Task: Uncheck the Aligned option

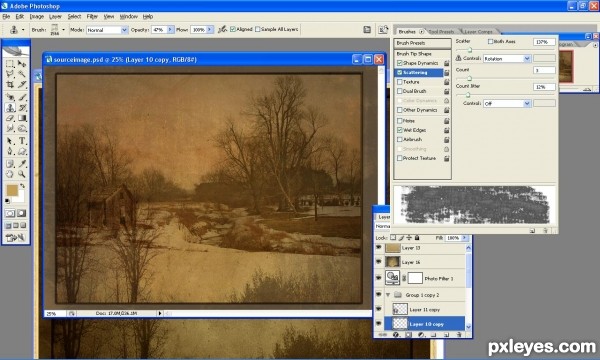Action: coord(233,29)
